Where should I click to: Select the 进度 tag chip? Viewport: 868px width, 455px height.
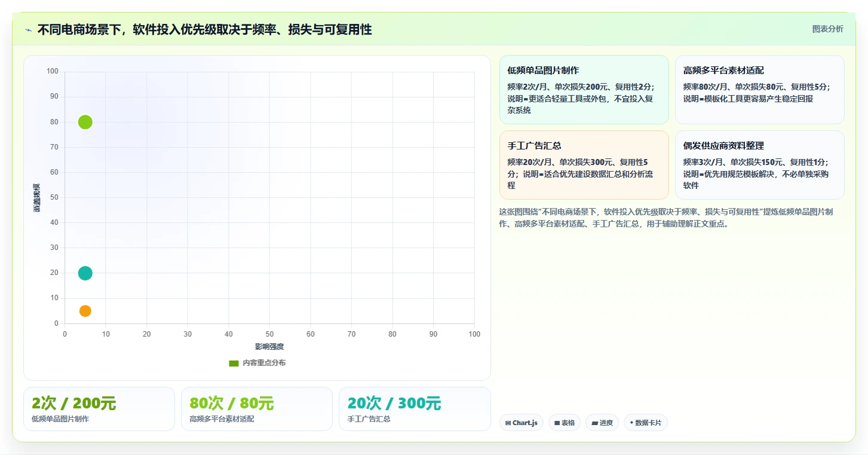pyautogui.click(x=602, y=423)
